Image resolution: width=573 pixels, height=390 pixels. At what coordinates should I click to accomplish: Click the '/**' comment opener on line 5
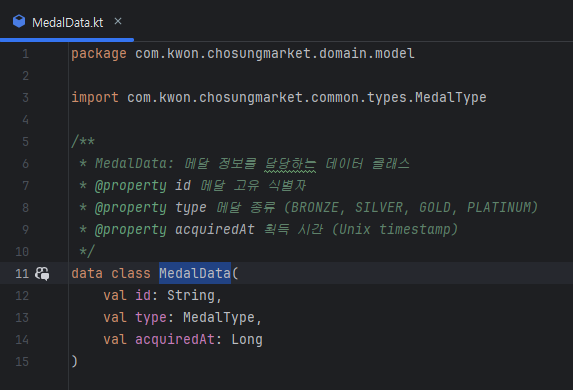[x=83, y=141]
